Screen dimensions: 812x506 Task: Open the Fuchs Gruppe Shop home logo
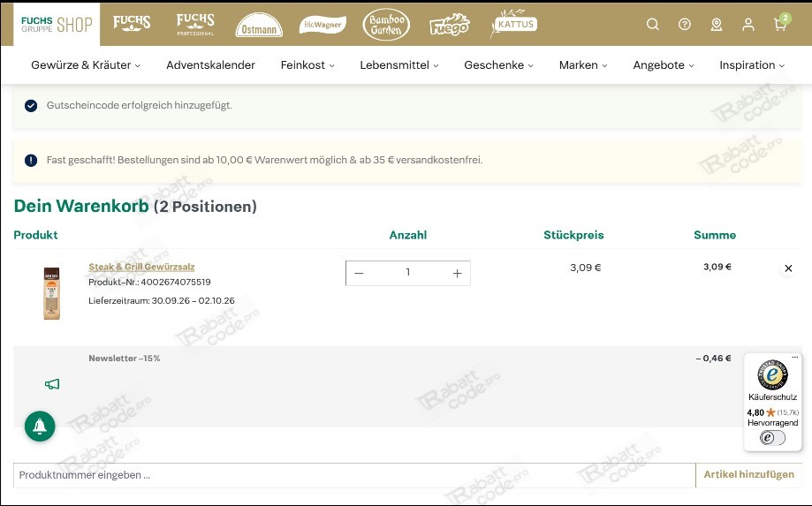coord(57,25)
